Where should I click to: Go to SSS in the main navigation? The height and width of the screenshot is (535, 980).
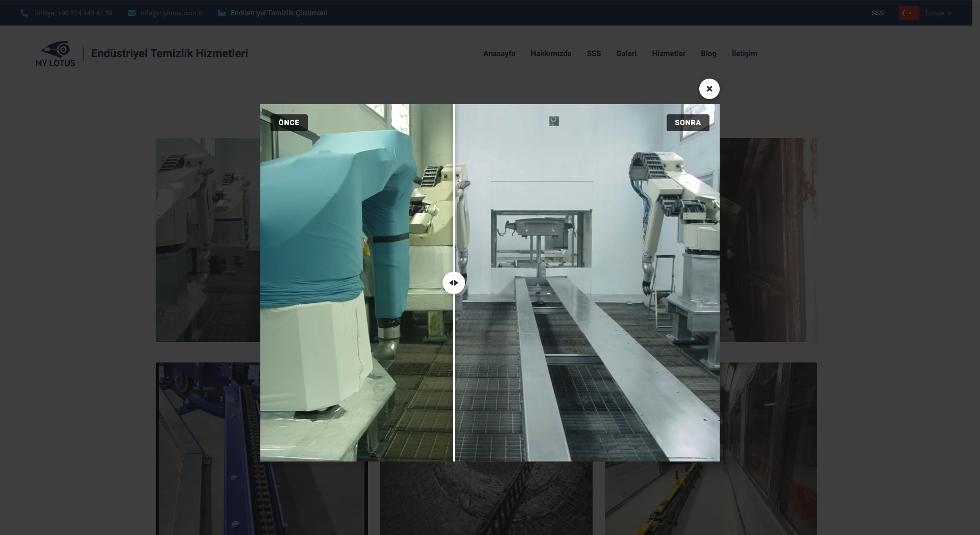pos(594,54)
